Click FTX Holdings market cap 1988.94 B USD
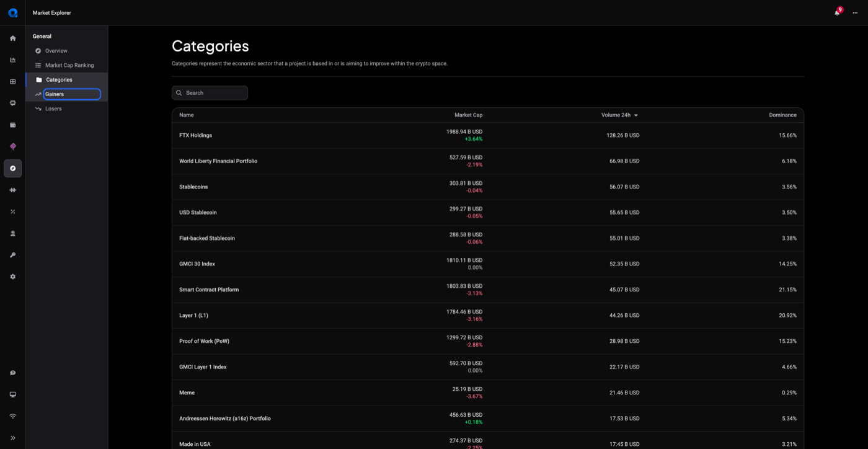This screenshot has width=868, height=449. (464, 132)
